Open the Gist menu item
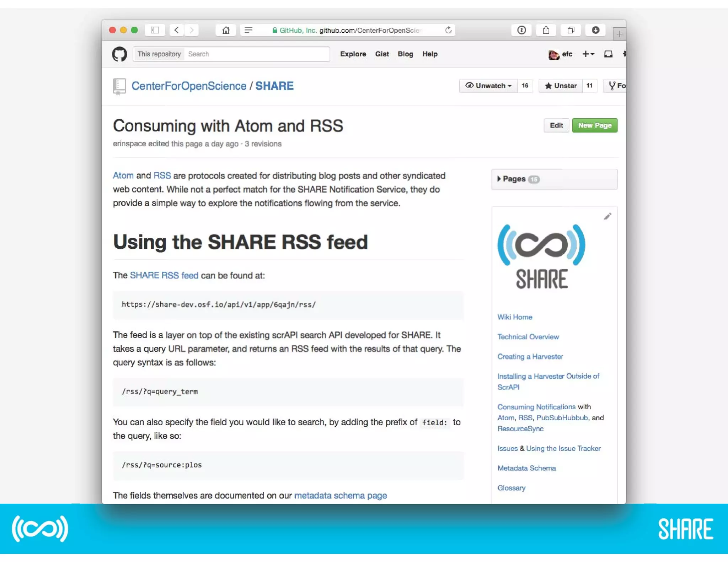 pos(382,54)
